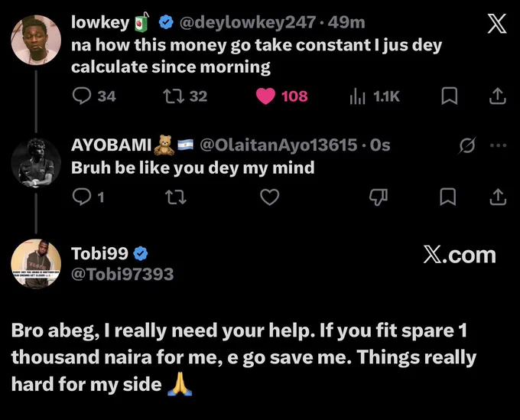Repost AYOBAMI's reply
Viewport: 520px width, 420px height.
point(176,197)
